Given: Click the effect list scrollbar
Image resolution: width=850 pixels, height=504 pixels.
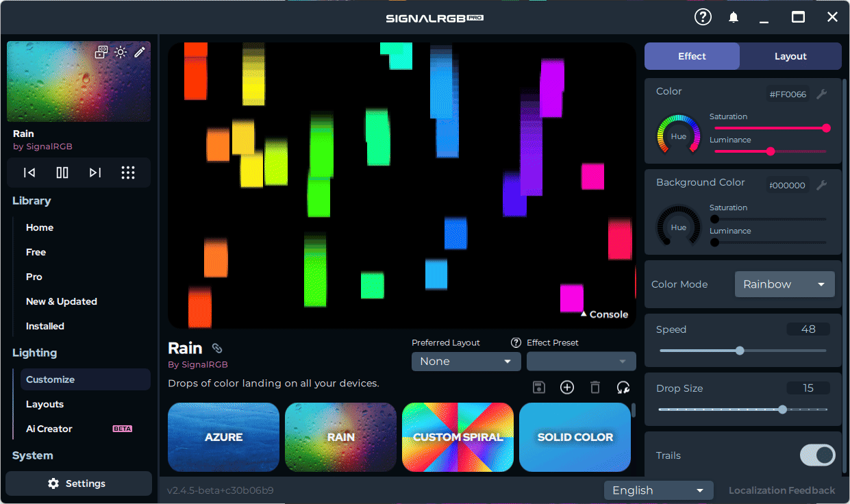Looking at the screenshot, I should pyautogui.click(x=634, y=410).
